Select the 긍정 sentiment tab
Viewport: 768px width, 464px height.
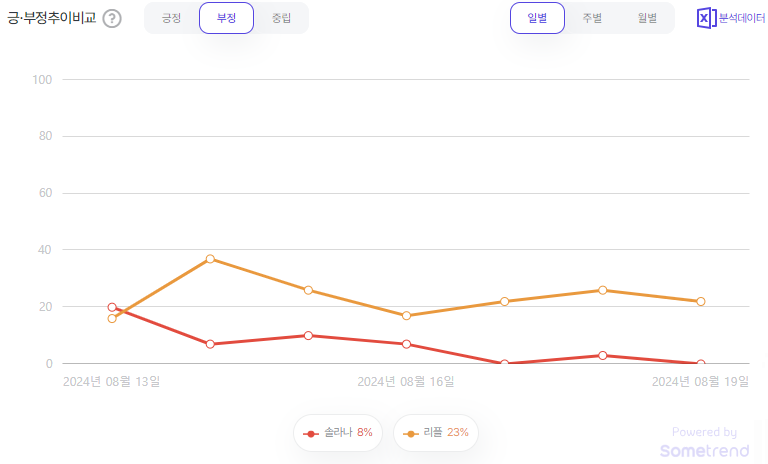(x=171, y=18)
